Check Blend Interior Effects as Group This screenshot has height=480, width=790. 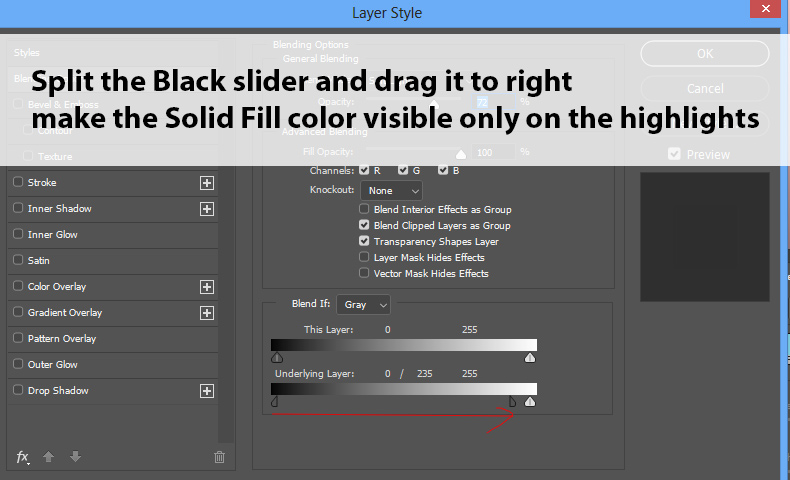tap(364, 209)
